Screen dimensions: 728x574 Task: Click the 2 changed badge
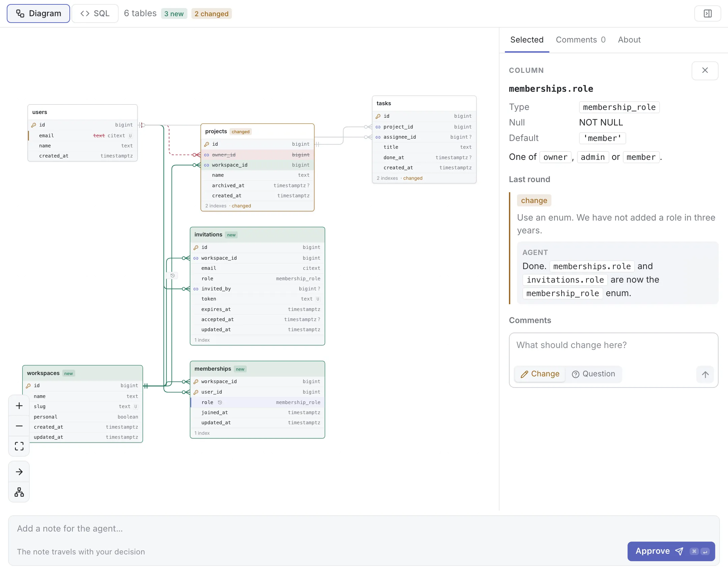(212, 14)
